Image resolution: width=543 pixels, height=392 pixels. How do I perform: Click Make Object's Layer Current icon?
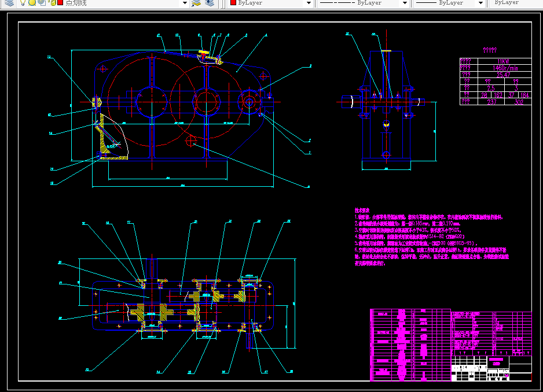196,3
